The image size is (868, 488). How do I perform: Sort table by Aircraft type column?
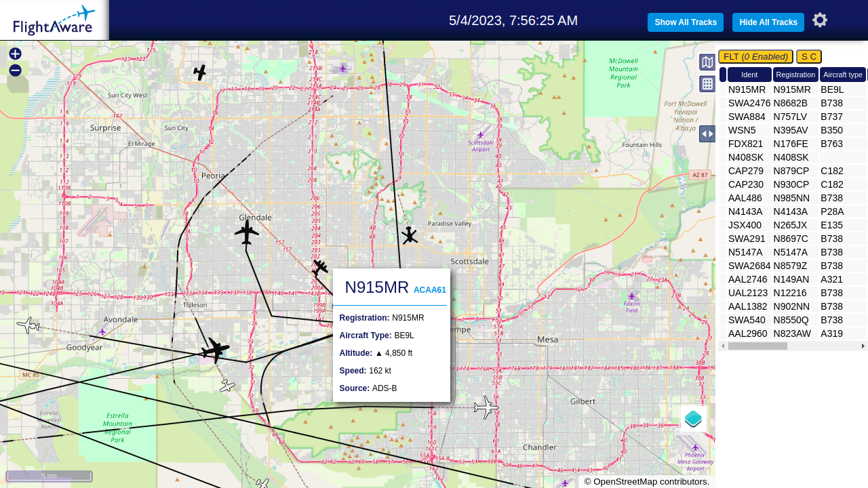843,75
